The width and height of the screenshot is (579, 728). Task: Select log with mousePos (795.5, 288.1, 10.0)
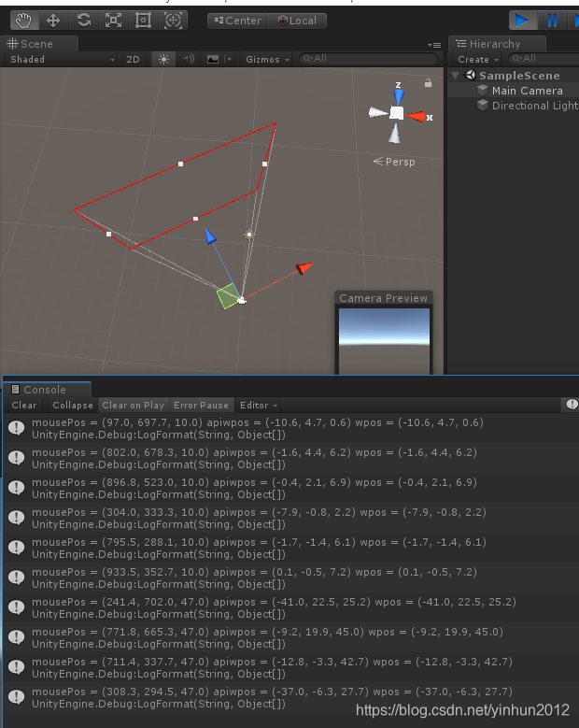pyautogui.click(x=290, y=548)
